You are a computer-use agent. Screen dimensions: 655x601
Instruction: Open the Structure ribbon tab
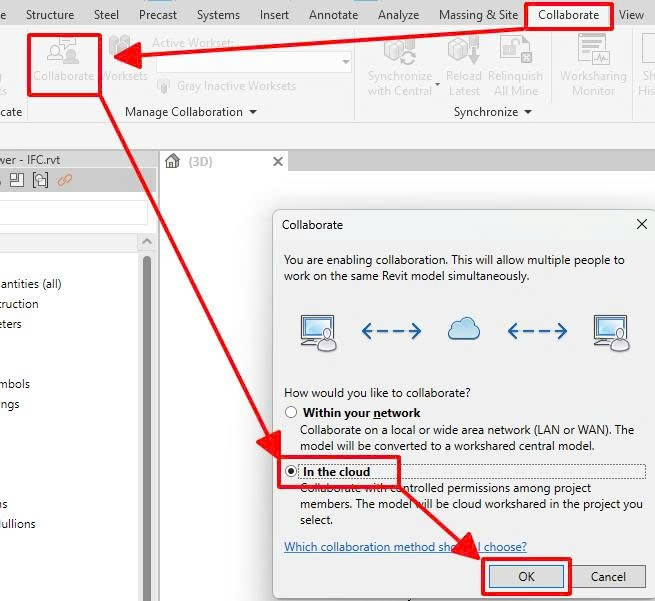tap(50, 15)
